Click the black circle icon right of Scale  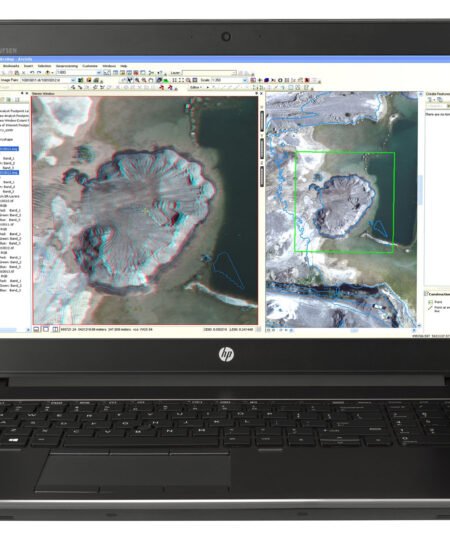[x=280, y=80]
